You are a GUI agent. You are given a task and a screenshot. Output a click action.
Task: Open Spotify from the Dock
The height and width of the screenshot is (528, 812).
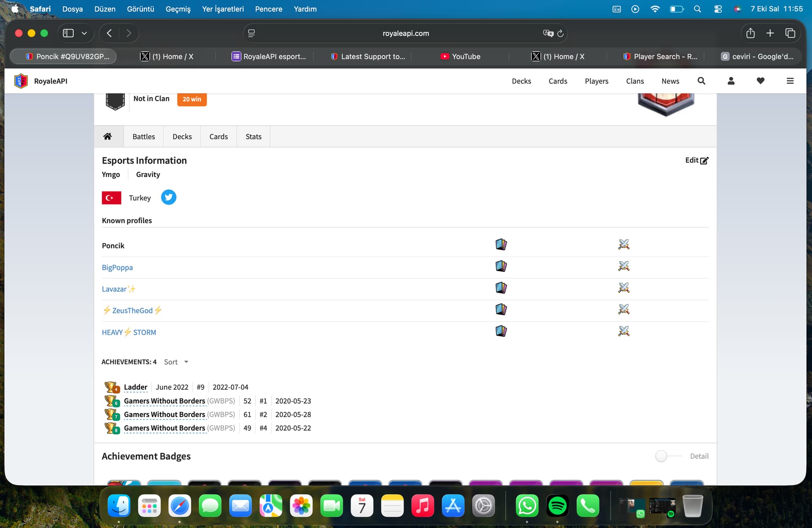tap(557, 506)
